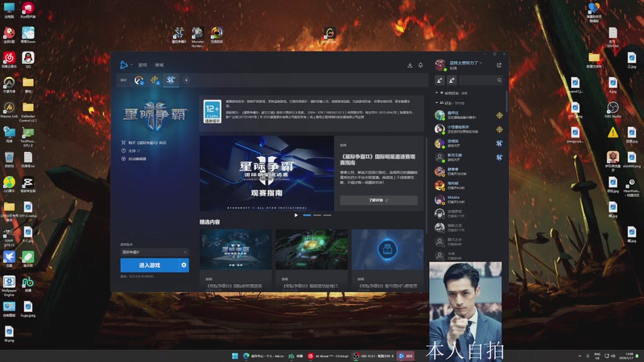Image resolution: width=644 pixels, height=362 pixels.
Task: Add a game tab with the plus button
Action: pos(186,80)
